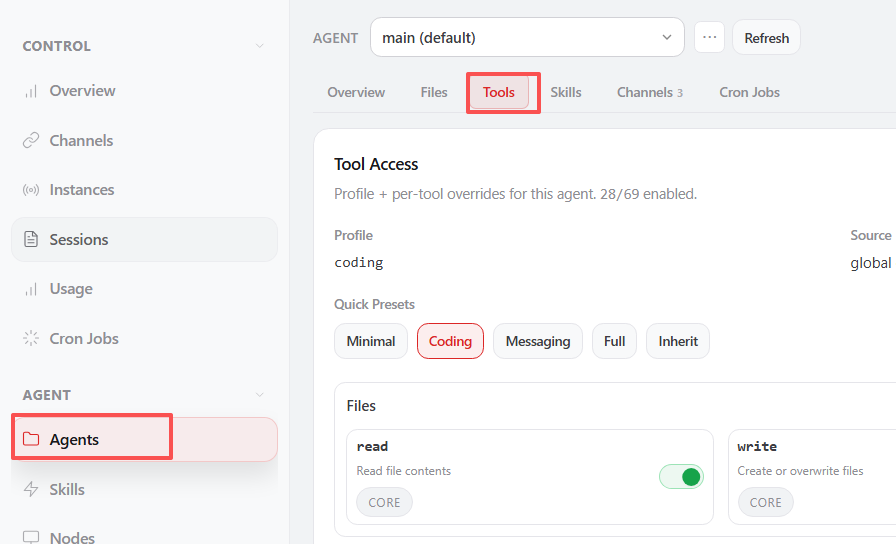Switch to the Overview tab of the agent

click(x=356, y=92)
